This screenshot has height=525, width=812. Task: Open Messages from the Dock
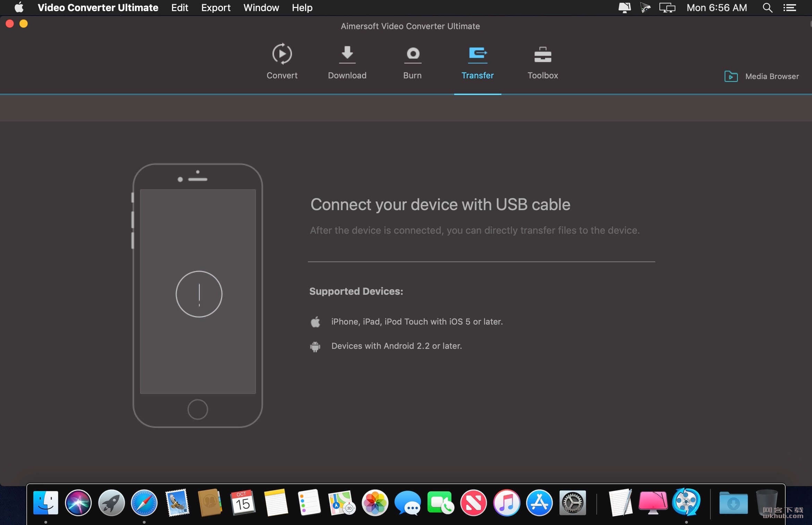coord(408,502)
